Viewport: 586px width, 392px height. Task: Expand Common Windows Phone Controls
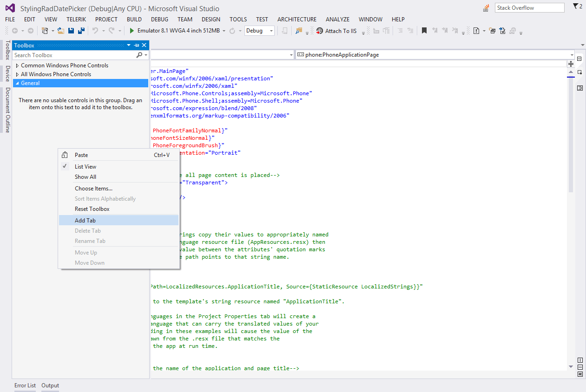17,65
